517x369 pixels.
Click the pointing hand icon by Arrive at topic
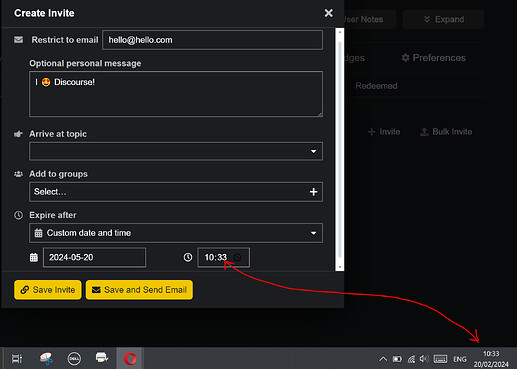point(18,134)
